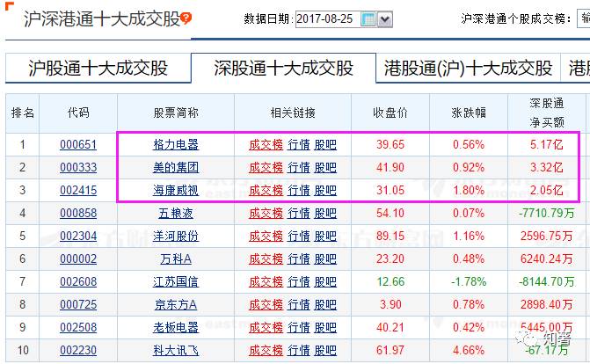Click the orange help icon beside the page title
Viewport: 590px width, 364px height.
pyautogui.click(x=186, y=18)
